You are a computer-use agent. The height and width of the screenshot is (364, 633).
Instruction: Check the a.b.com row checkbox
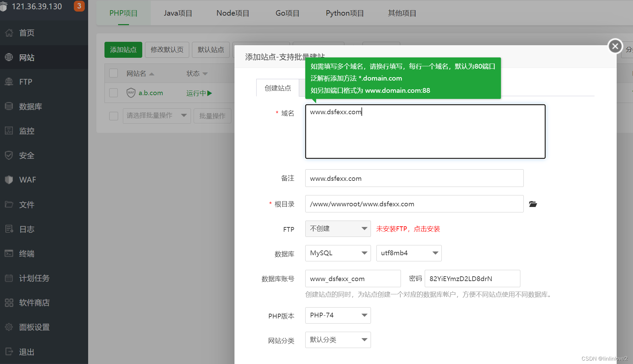(x=114, y=93)
